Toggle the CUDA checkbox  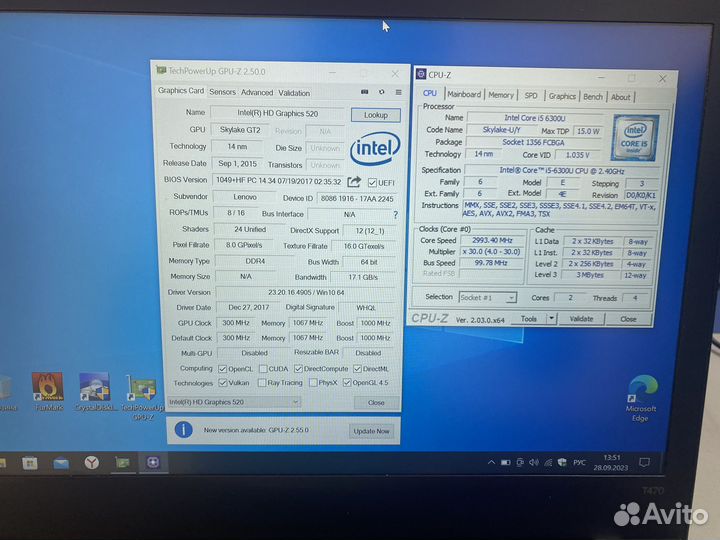point(263,369)
